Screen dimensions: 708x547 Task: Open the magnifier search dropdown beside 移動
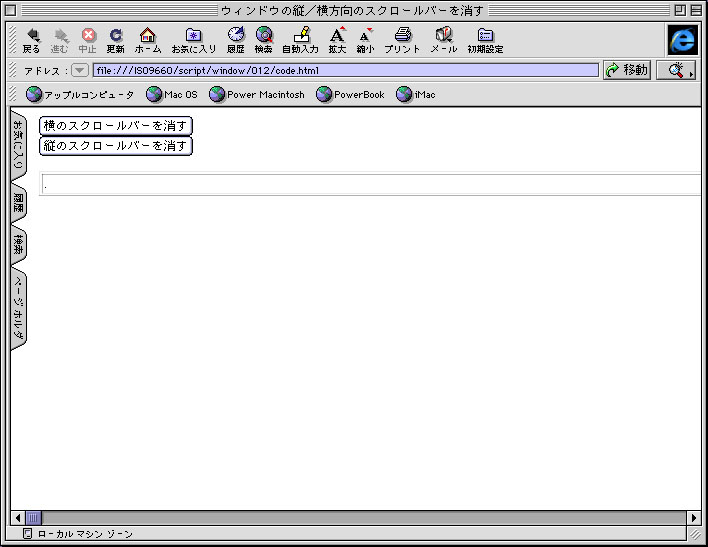(676, 70)
